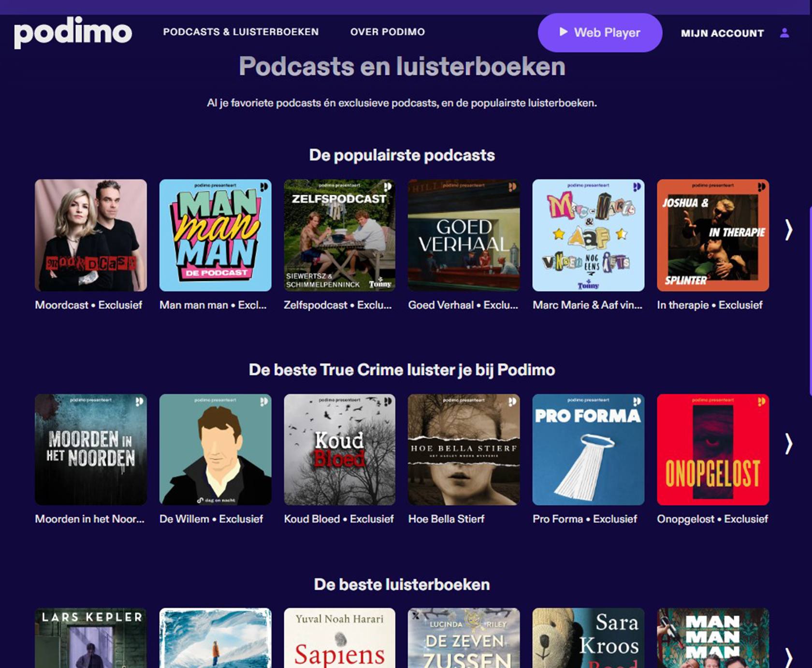Click 'De beste True Crime' heading
This screenshot has width=812, height=668.
(402, 370)
